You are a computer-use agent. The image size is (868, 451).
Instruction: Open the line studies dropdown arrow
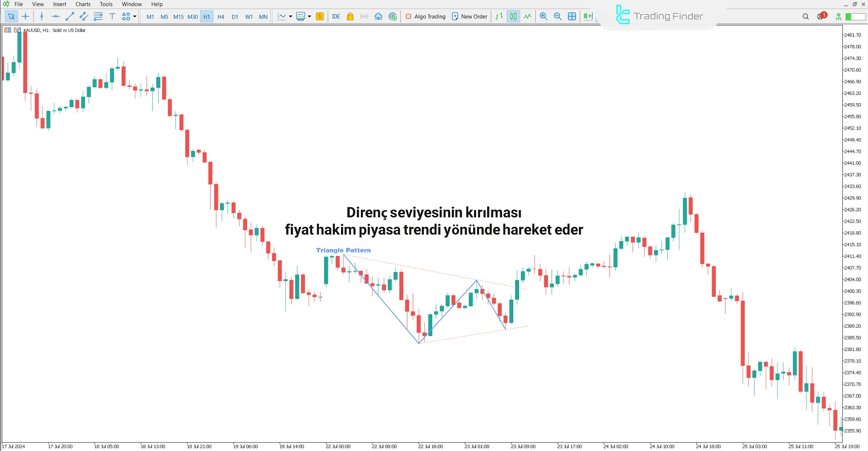click(291, 16)
